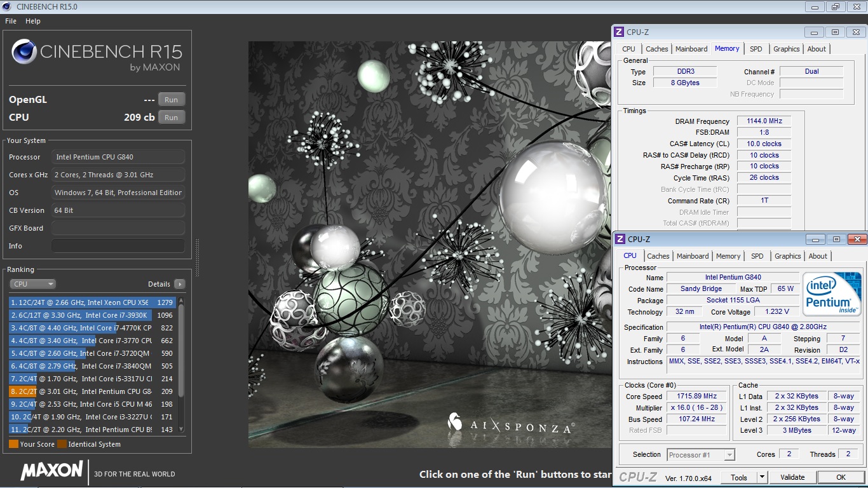The height and width of the screenshot is (488, 868).
Task: Select Graphics tab in upper CPU-Z window
Action: tap(786, 49)
